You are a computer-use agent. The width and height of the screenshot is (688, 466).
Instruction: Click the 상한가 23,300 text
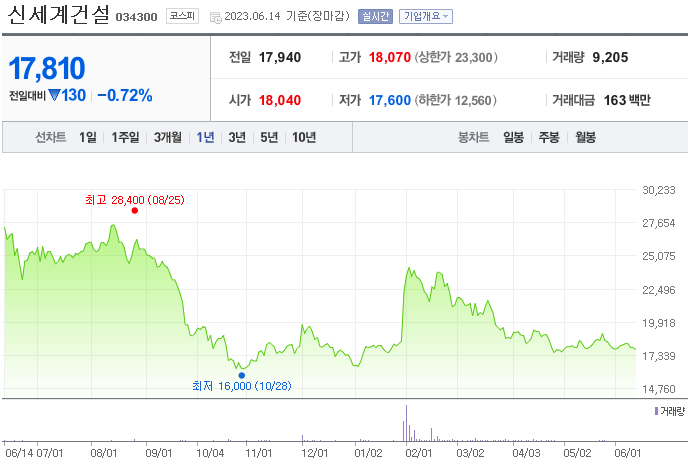456,57
